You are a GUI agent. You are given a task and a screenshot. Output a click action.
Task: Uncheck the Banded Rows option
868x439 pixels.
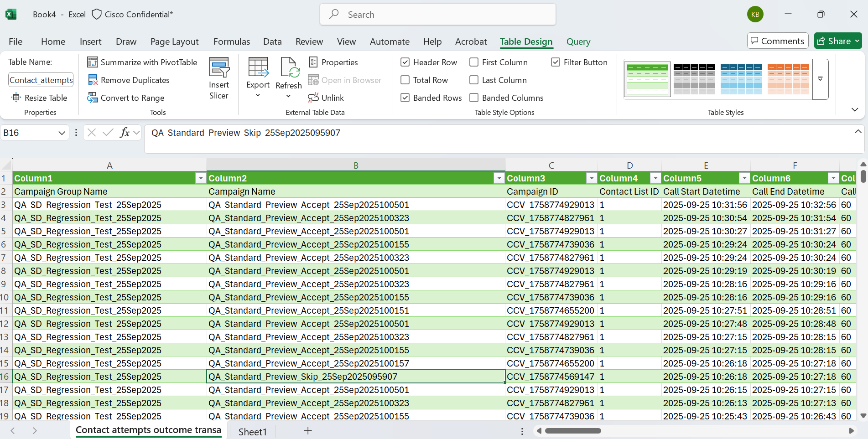[x=405, y=98]
